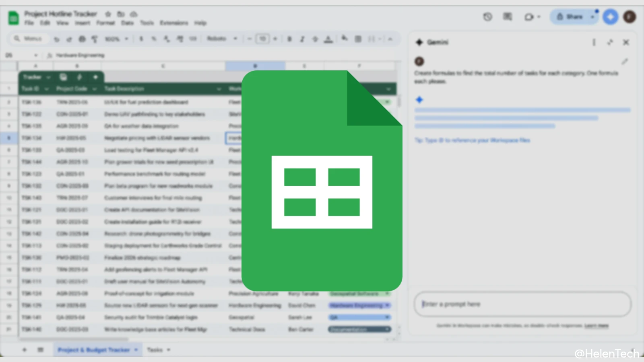The image size is (644, 362).
Task: Open the 123 number formats menu
Action: (193, 39)
